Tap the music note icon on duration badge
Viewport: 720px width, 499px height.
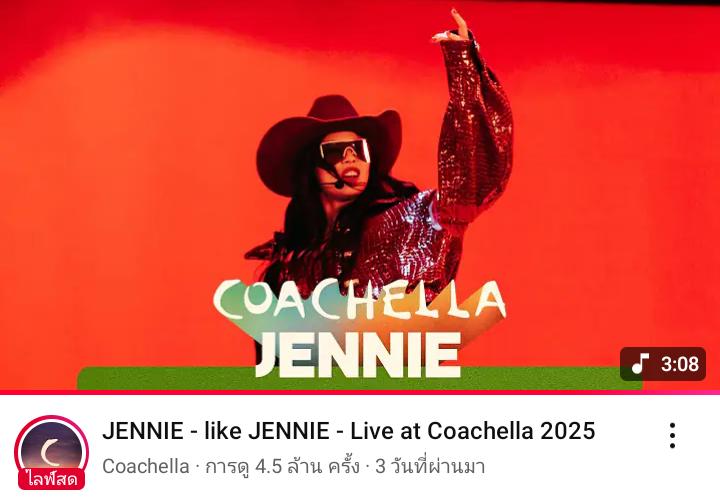click(x=640, y=364)
